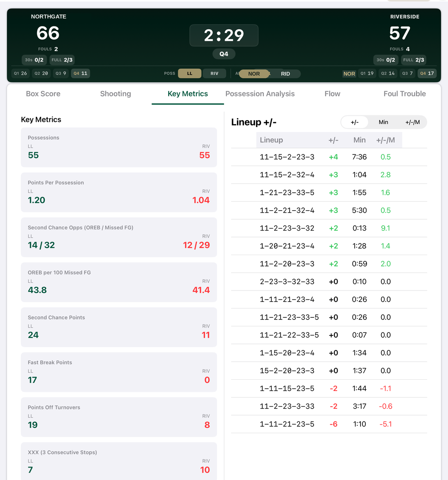Viewport: 448px width, 480px height.
Task: Select lineup row 1-11-15-23-5
Action: point(329,388)
